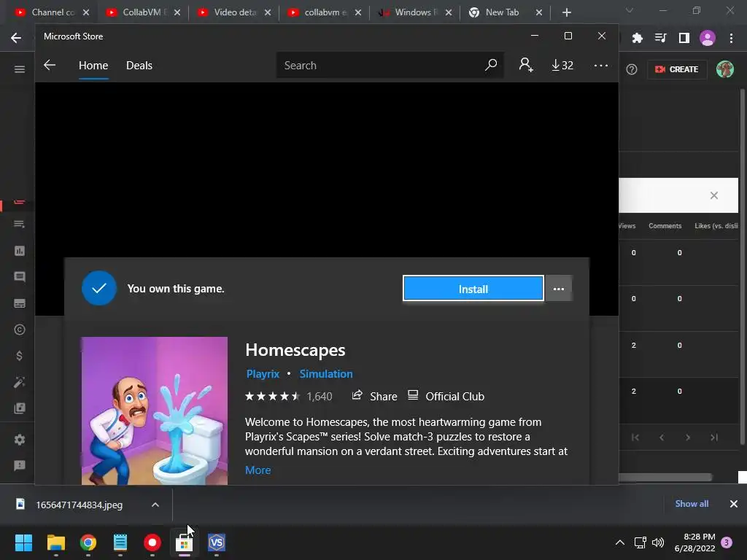
Task: Switch to lowercase collabvm Chrome tab
Action: (325, 12)
